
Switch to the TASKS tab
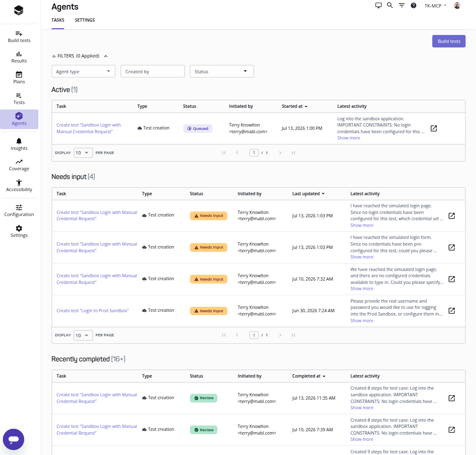(58, 20)
